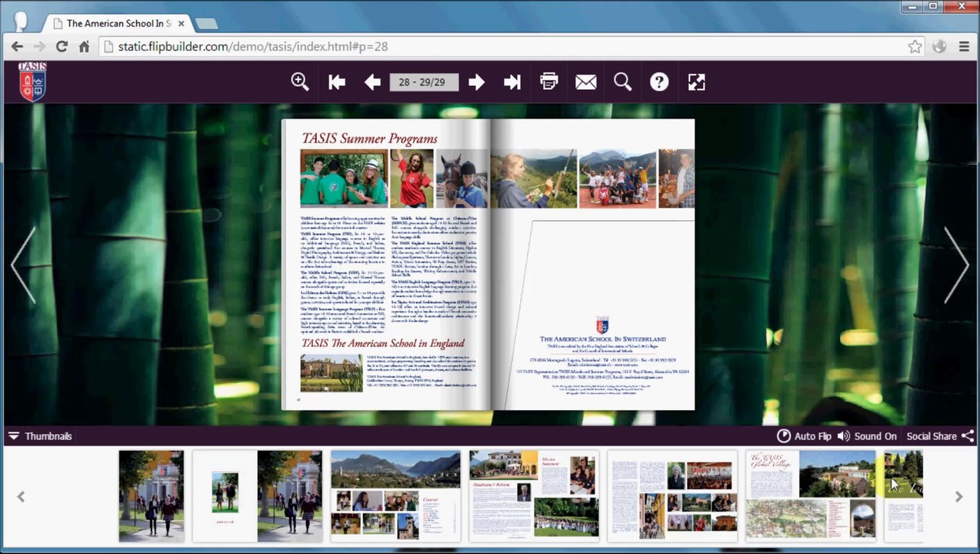Click the page number field 28 - 29/29

tap(424, 82)
